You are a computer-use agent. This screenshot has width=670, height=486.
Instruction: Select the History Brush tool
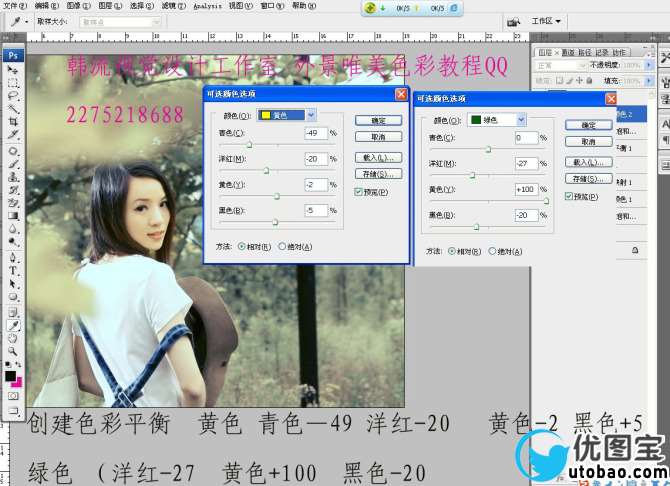click(x=13, y=189)
